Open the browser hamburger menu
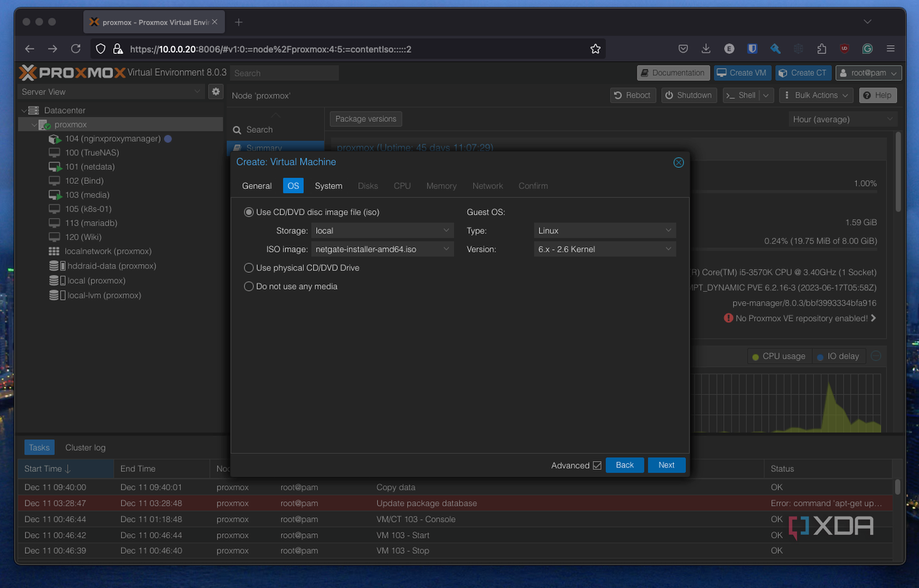The height and width of the screenshot is (588, 919). (891, 49)
